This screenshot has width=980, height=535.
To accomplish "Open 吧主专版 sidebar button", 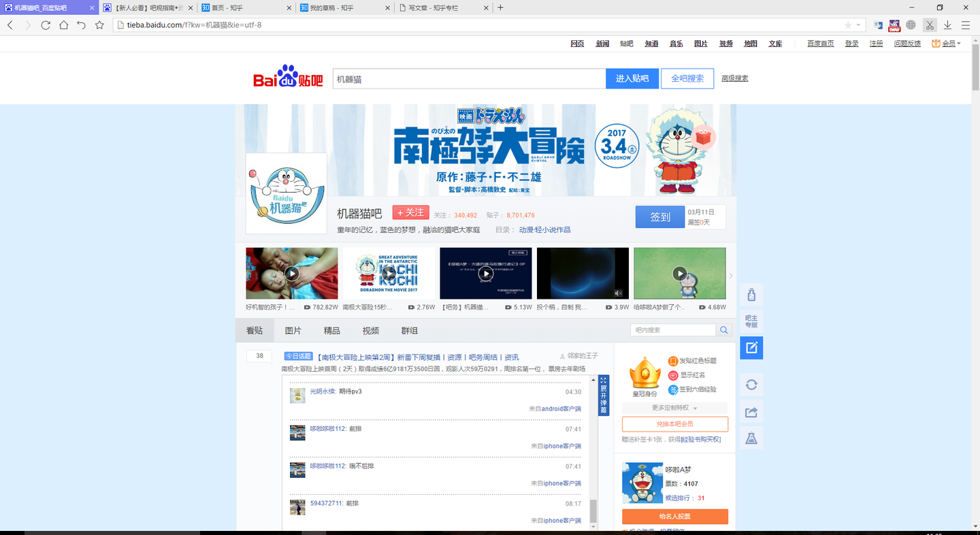I will tap(751, 321).
